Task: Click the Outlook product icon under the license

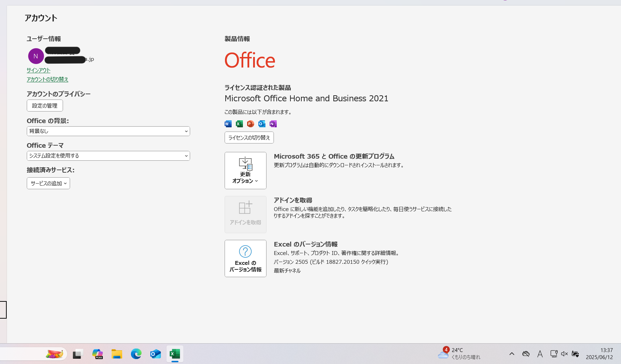Action: tap(262, 124)
